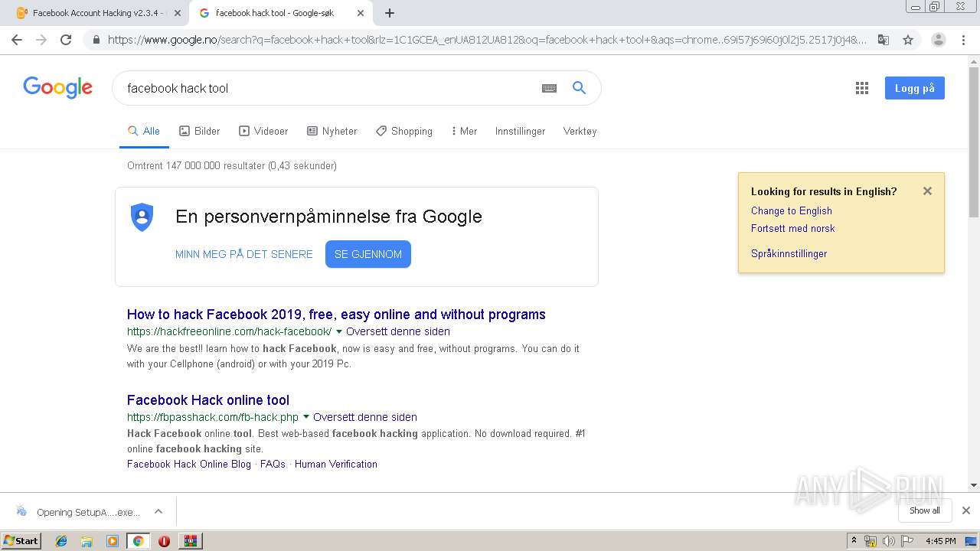
Task: Click the browser forward arrow
Action: [41, 40]
